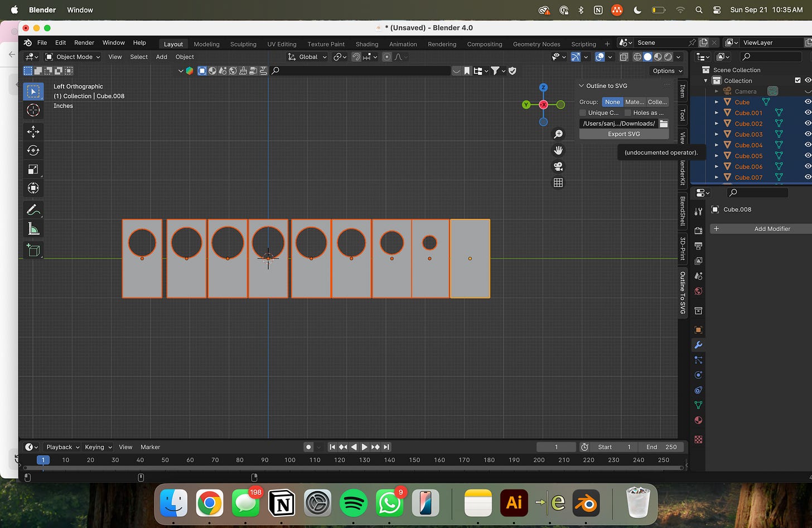Image resolution: width=812 pixels, height=528 pixels.
Task: Enable the Holes as checkbox
Action: [628, 113]
